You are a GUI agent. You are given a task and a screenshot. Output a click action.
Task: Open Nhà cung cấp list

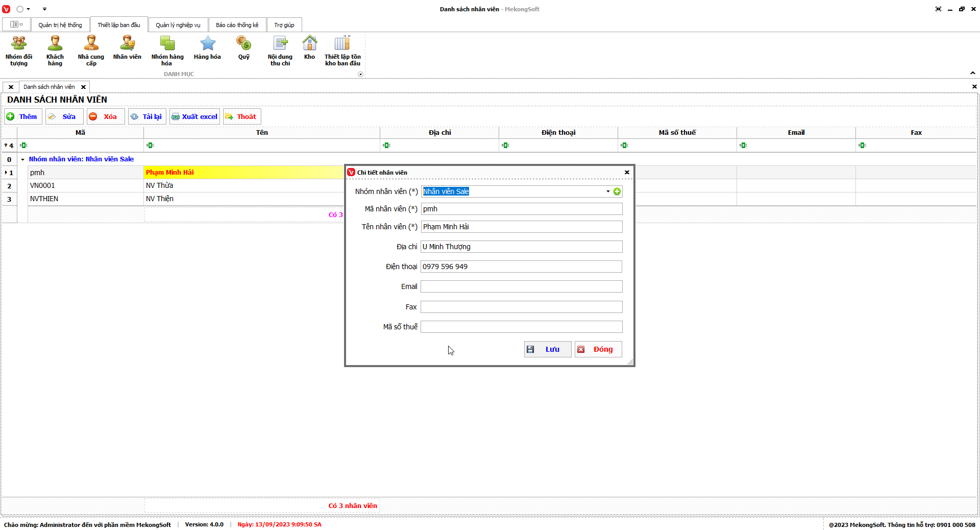91,51
